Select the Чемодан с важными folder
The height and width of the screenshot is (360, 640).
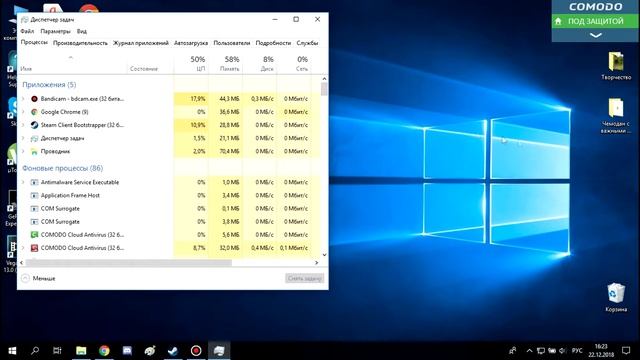pyautogui.click(x=616, y=116)
